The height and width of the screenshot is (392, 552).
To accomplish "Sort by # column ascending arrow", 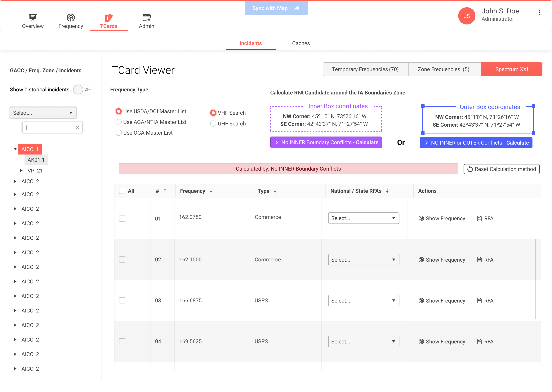I will 165,191.
